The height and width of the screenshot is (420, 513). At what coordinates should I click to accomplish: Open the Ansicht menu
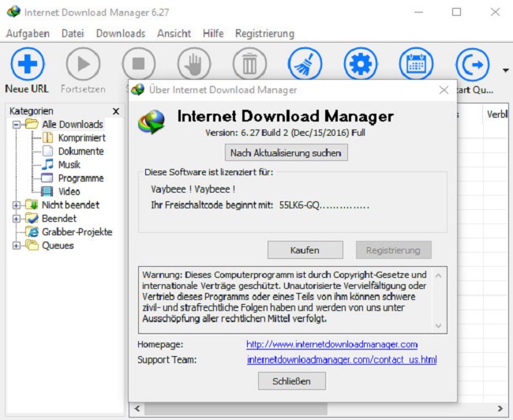(x=174, y=33)
